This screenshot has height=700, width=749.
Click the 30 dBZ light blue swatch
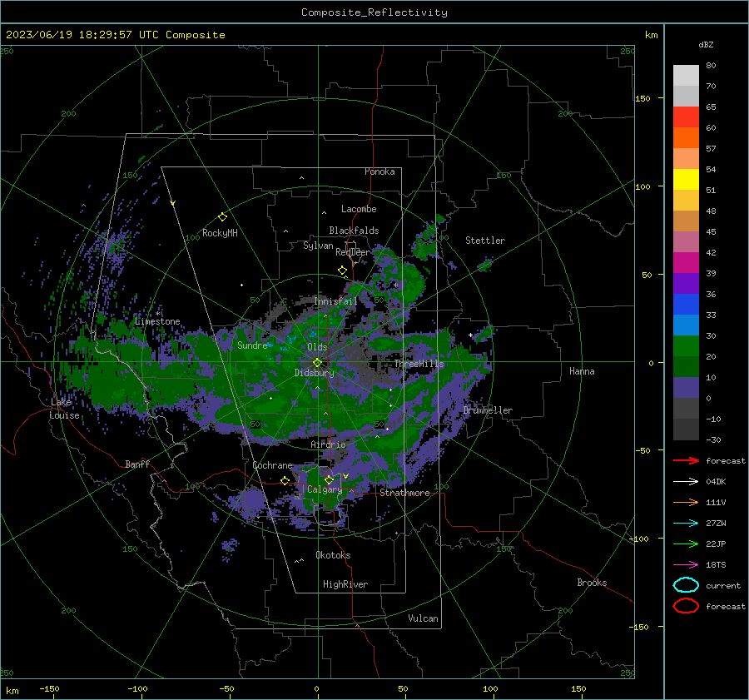pyautogui.click(x=686, y=325)
